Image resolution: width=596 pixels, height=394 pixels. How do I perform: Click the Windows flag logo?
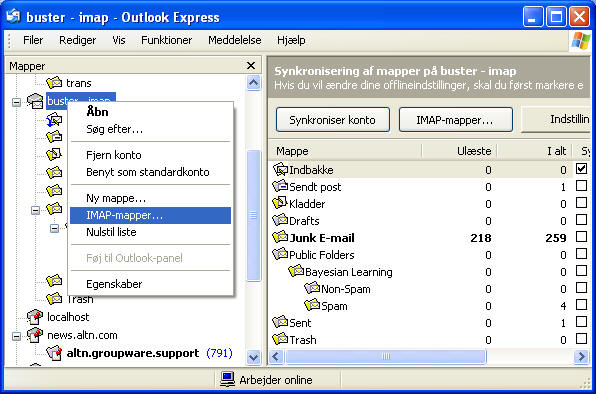point(580,40)
